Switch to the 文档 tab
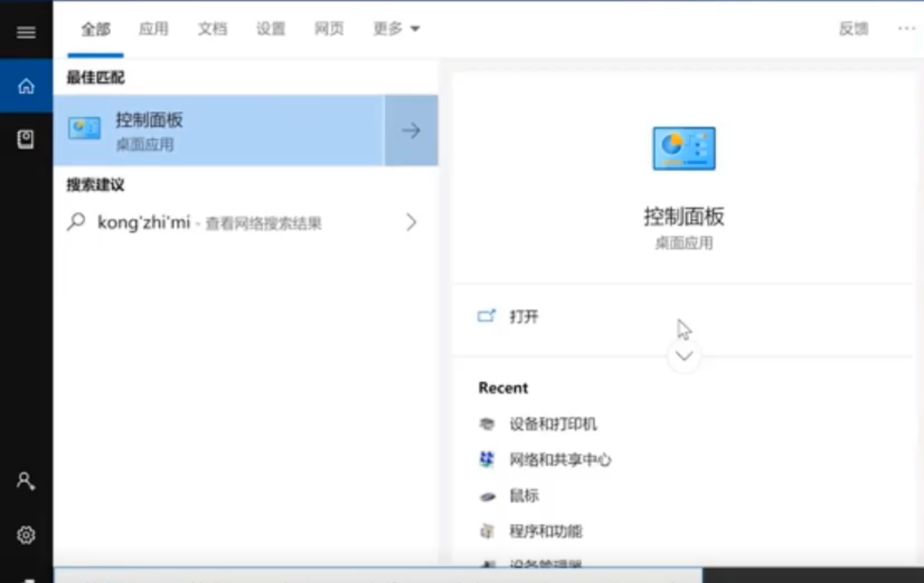This screenshot has width=924, height=583. click(212, 29)
